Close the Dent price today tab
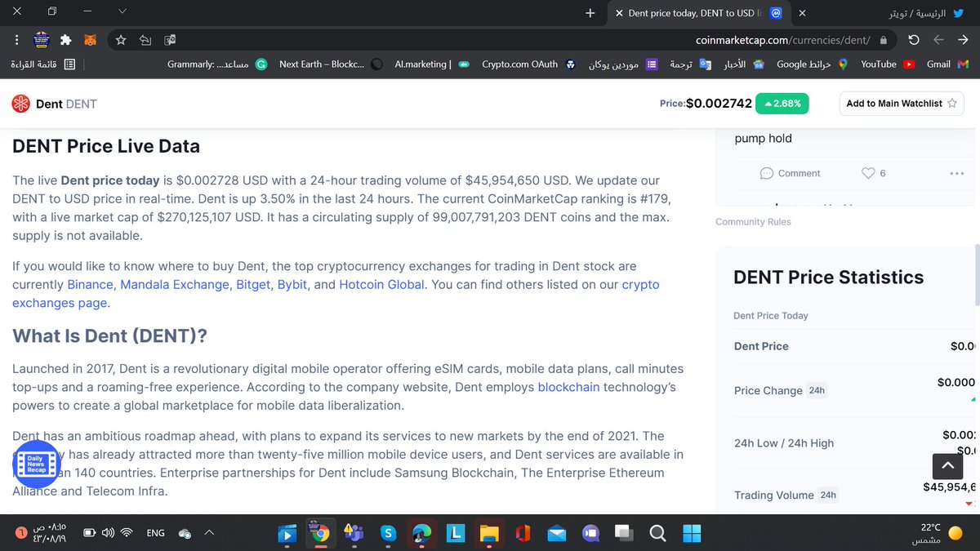Image resolution: width=980 pixels, height=551 pixels. pyautogui.click(x=618, y=13)
